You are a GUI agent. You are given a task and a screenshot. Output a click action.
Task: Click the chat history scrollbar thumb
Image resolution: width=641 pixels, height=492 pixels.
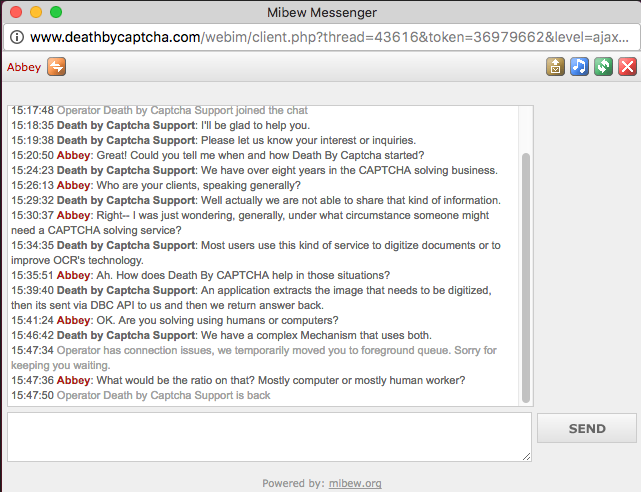tap(526, 278)
